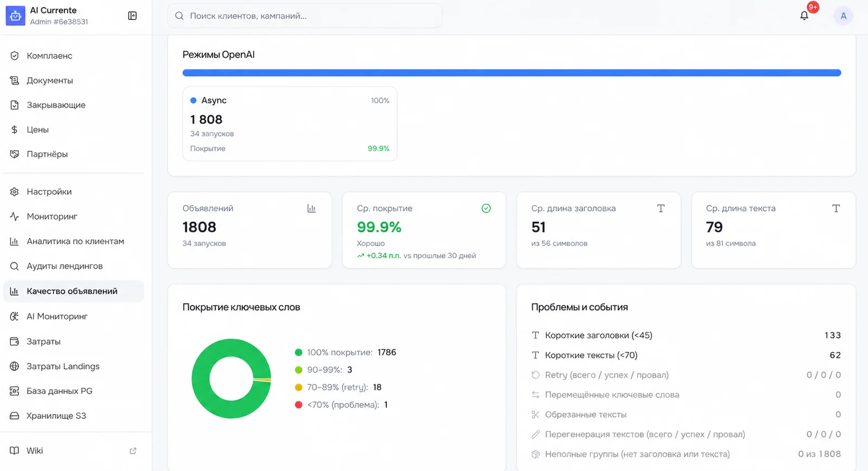This screenshot has height=471, width=868.
Task: Click the T icon on Ср. длина текста
Action: pos(836,208)
